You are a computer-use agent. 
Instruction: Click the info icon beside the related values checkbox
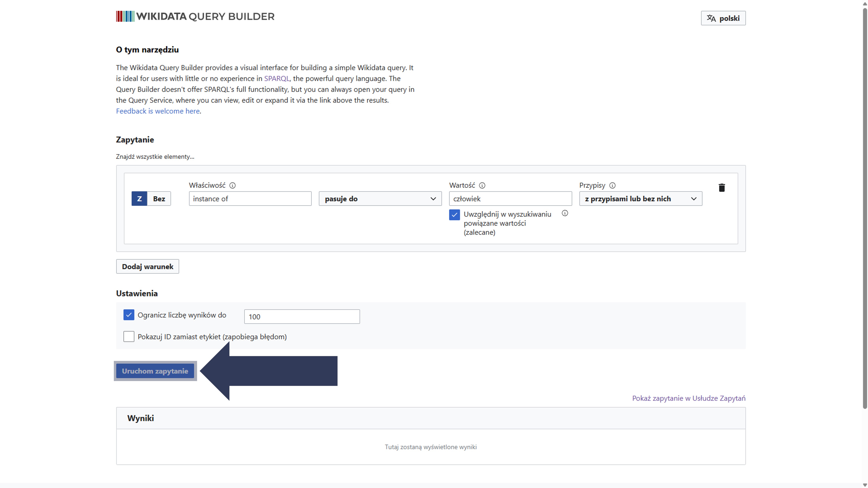(565, 213)
